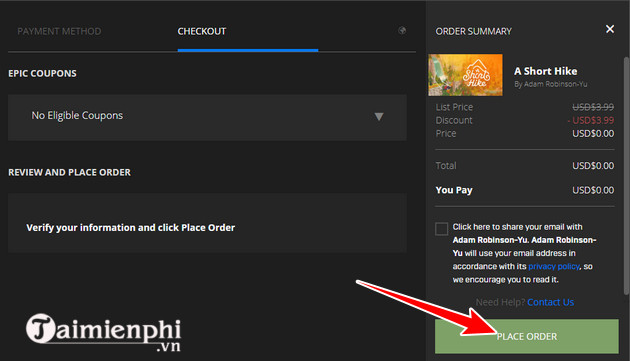Expand the No Eligible Coupons dropdown
Image resolution: width=630 pixels, height=361 pixels.
[207, 117]
